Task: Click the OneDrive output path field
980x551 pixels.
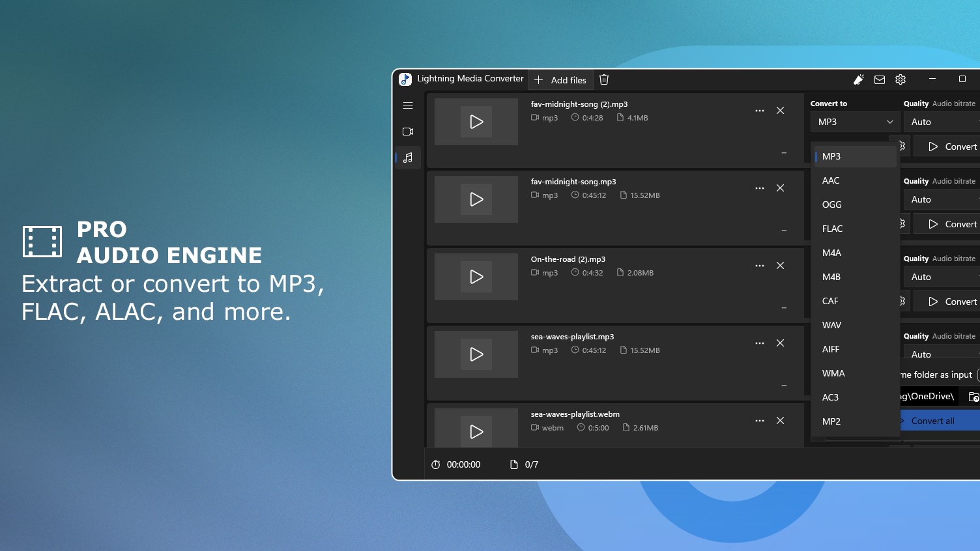Action: [x=930, y=397]
